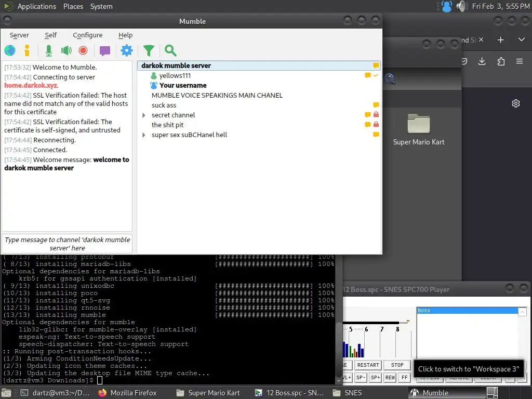The width and height of the screenshot is (532, 399).
Task: Mute yourself with the microphone icon
Action: 48,50
